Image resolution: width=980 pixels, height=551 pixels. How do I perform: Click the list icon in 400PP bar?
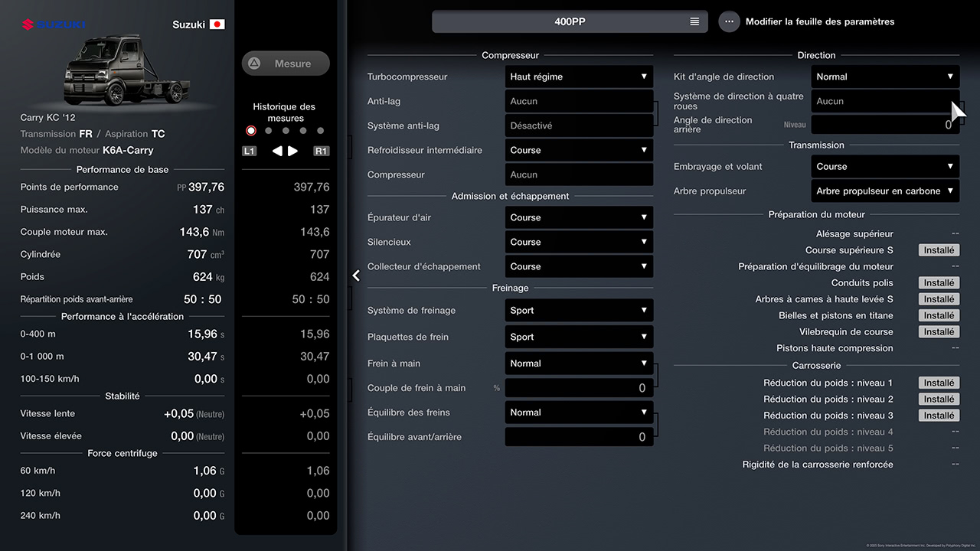coord(694,21)
